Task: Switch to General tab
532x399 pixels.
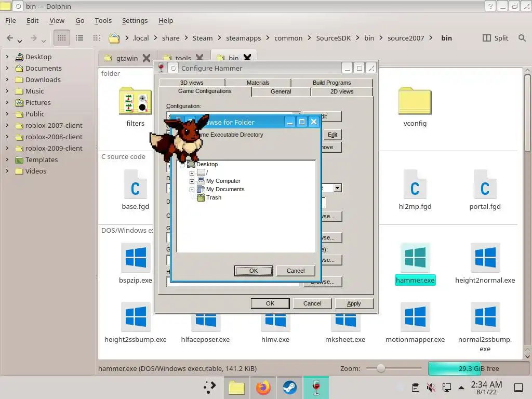Action: point(281,91)
